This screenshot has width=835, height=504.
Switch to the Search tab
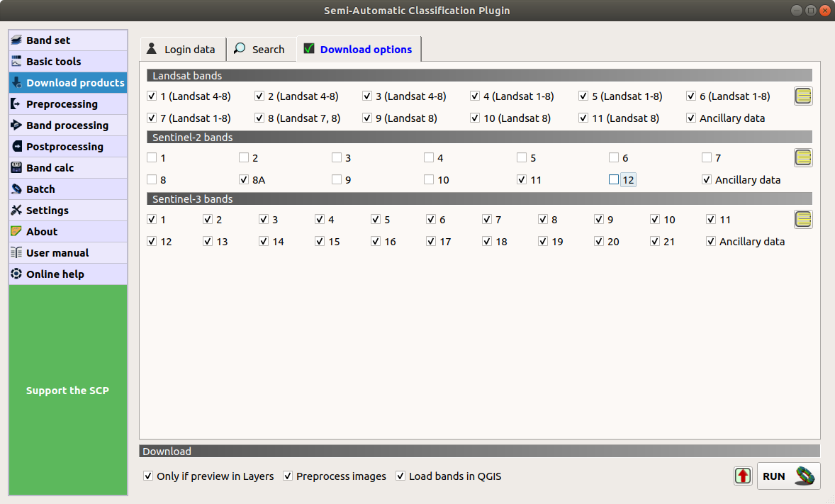[259, 50]
